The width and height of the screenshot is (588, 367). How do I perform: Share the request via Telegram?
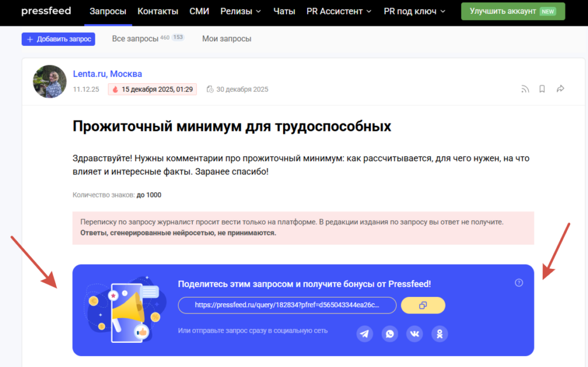point(365,334)
